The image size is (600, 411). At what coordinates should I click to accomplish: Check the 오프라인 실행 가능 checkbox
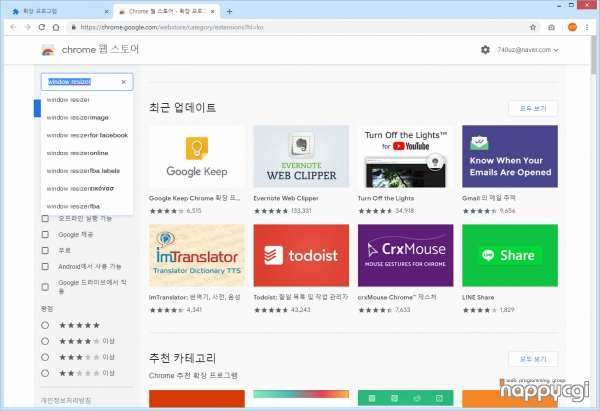click(45, 219)
